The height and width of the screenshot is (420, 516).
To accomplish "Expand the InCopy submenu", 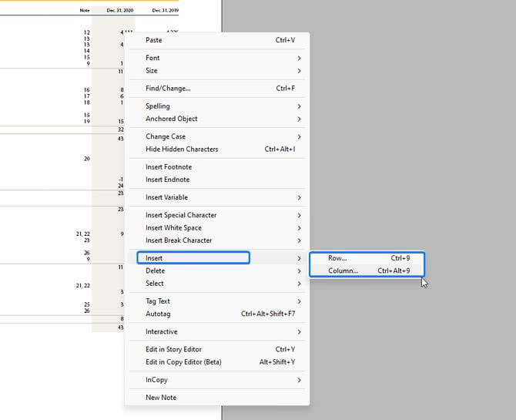I will pyautogui.click(x=156, y=380).
